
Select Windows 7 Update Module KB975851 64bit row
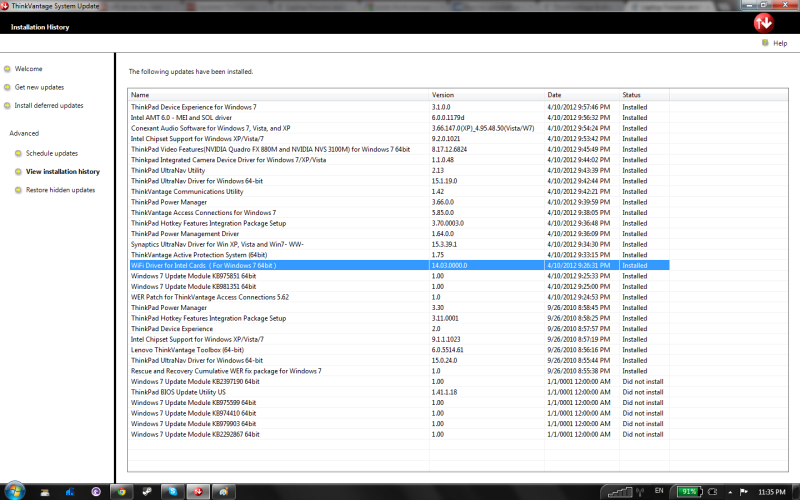[x=399, y=276]
